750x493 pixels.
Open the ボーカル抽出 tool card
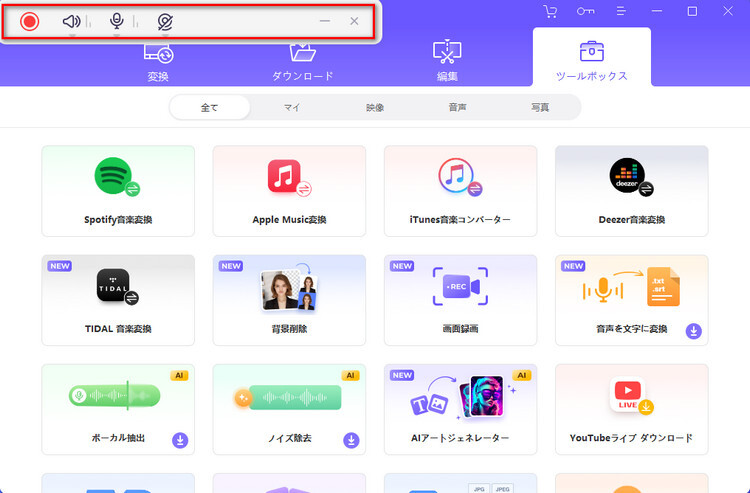tap(118, 409)
